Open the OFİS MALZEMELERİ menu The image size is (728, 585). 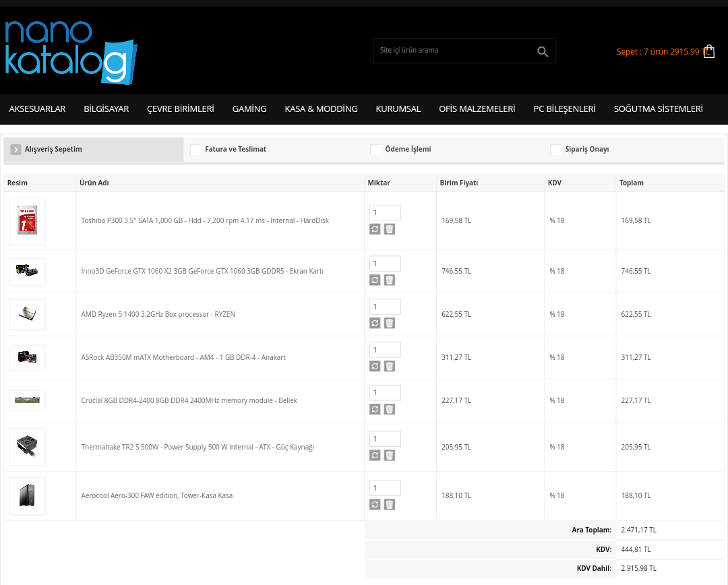[477, 109]
